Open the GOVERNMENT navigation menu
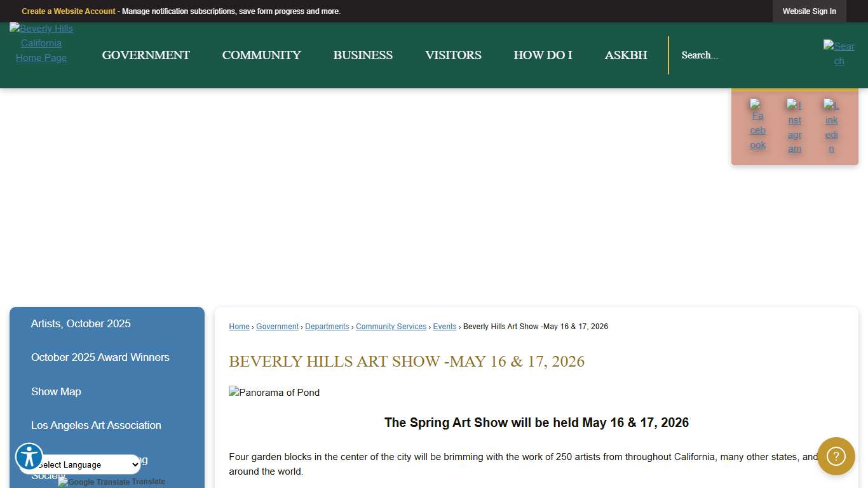The height and width of the screenshot is (488, 868). pos(146,55)
